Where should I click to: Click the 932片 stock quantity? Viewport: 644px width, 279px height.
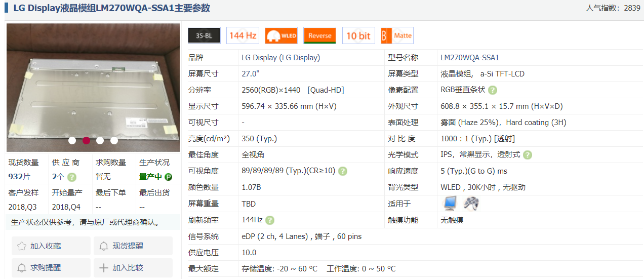20,177
